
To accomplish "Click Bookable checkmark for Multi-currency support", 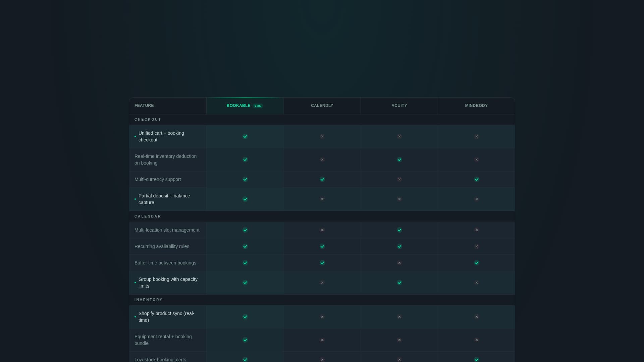I will click(x=245, y=179).
